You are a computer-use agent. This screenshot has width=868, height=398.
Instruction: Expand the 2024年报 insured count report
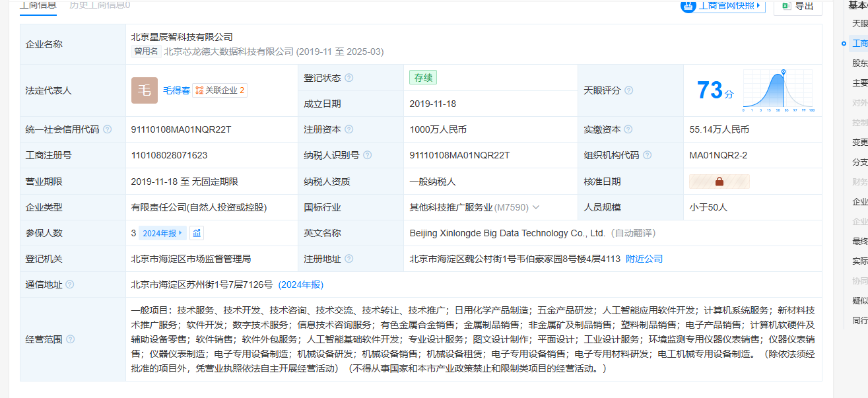(162, 233)
